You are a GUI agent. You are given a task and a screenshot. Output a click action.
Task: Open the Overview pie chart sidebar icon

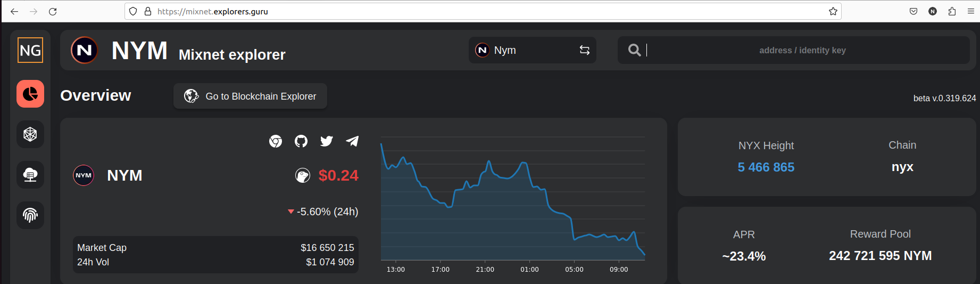tap(30, 94)
